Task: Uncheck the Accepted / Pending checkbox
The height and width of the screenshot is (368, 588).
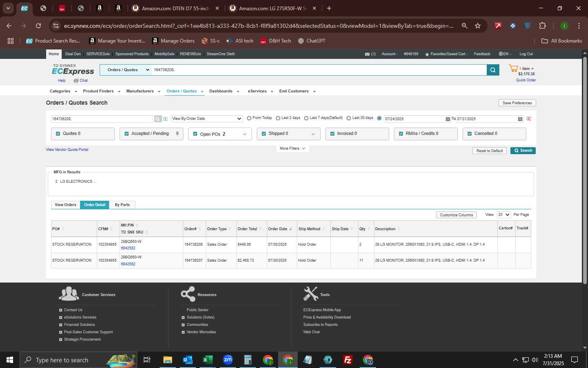Action: point(127,134)
